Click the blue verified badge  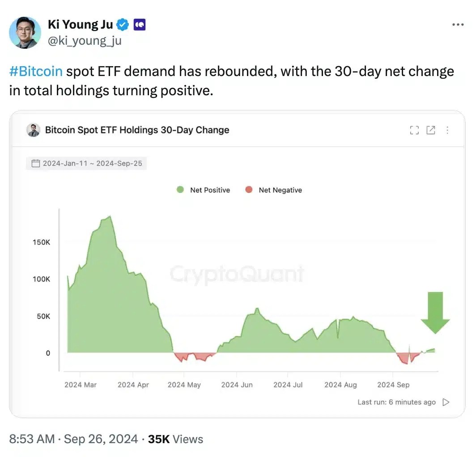[x=123, y=25]
